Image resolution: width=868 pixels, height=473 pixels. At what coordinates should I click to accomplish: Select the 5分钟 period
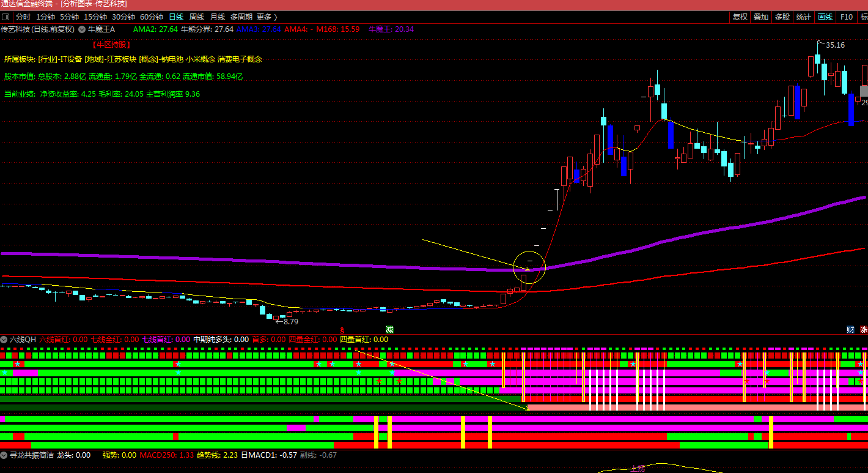coord(70,17)
